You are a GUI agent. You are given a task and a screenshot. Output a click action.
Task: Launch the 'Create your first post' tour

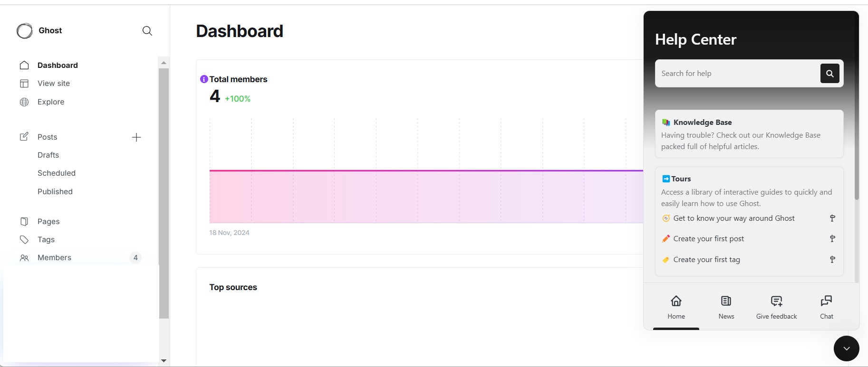point(708,239)
